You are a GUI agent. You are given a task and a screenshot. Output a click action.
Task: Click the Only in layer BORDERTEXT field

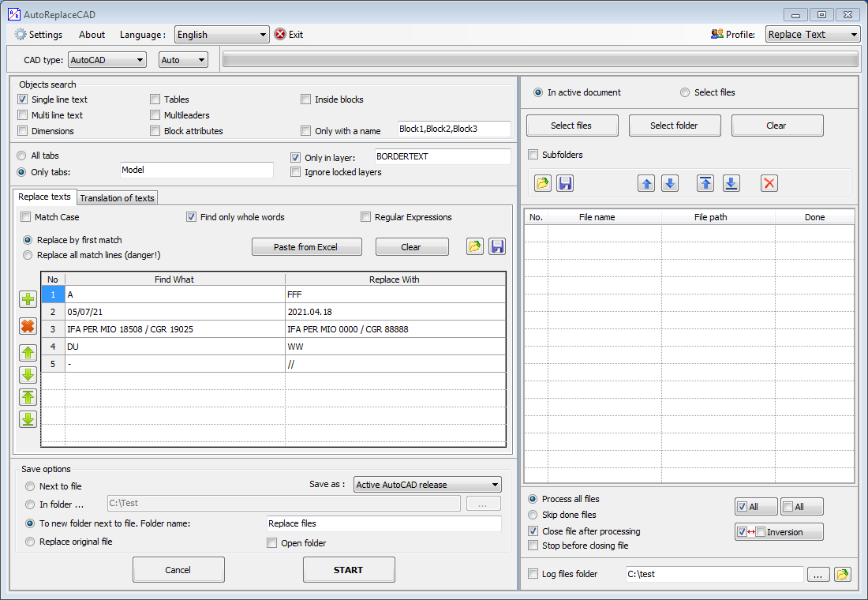click(x=443, y=156)
